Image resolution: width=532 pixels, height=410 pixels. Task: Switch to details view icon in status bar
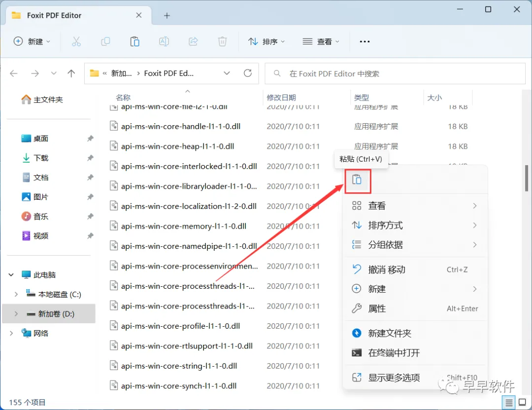pyautogui.click(x=508, y=403)
